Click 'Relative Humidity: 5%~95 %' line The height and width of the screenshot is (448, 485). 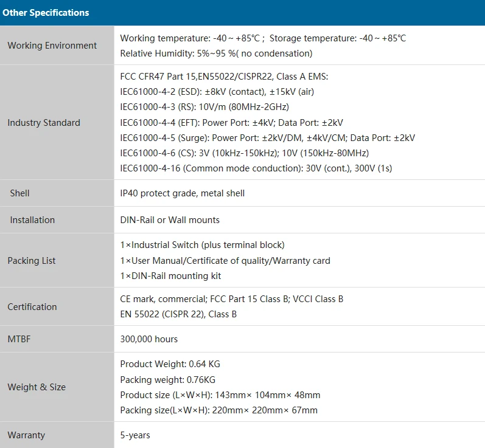click(x=216, y=53)
